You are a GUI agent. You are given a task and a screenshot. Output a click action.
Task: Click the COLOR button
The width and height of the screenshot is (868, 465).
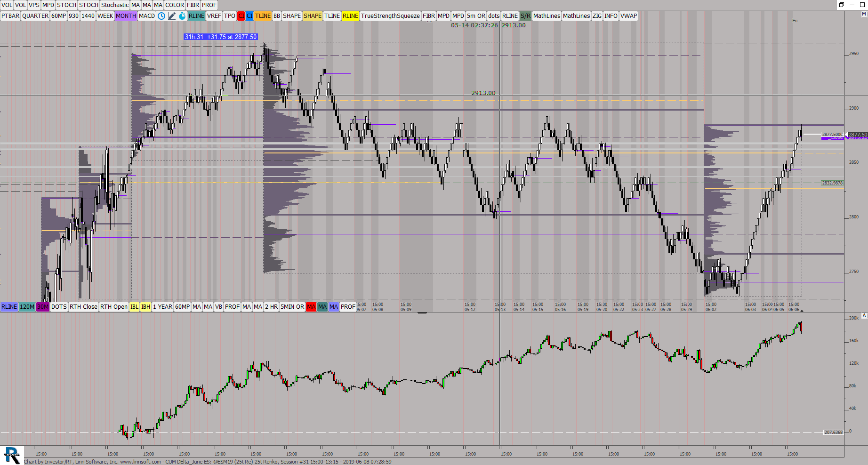175,5
